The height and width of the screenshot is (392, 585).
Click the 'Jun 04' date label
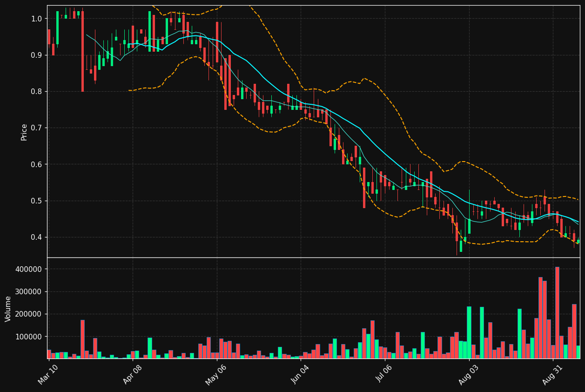pos(300,374)
